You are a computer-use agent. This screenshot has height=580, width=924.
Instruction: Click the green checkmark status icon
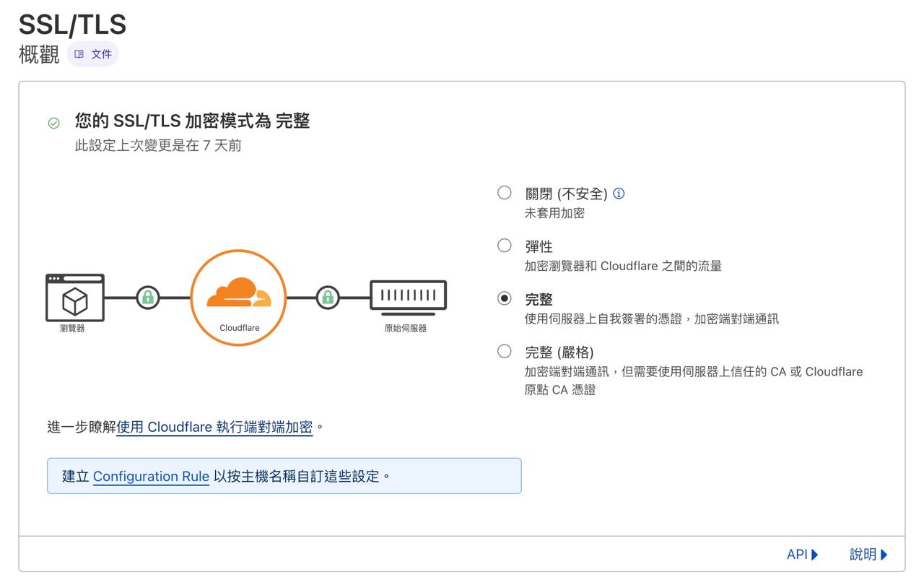pos(53,123)
